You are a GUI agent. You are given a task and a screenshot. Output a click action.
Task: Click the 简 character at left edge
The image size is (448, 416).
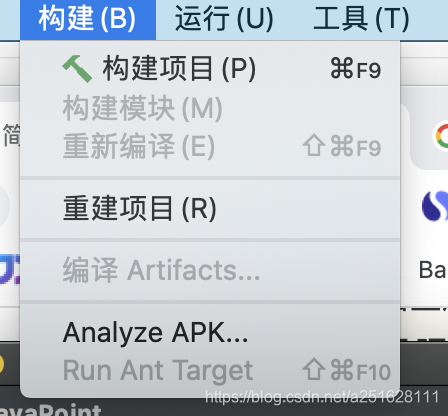point(11,135)
